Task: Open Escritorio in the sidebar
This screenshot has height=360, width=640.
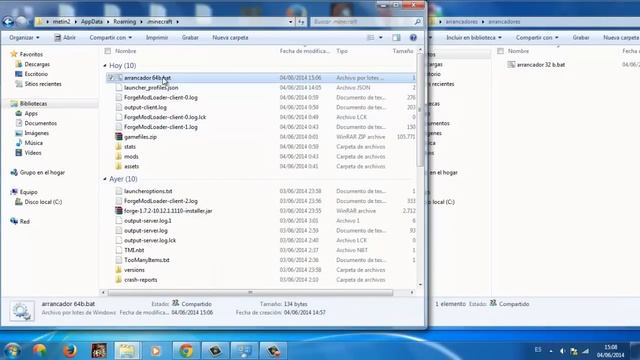Action: [36, 74]
